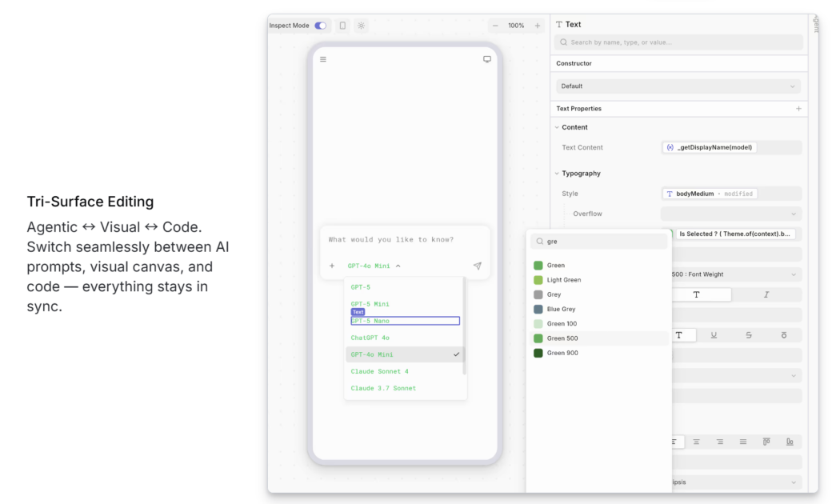The image size is (832, 504).
Task: Enable strikethrough text decoration
Action: tap(749, 335)
